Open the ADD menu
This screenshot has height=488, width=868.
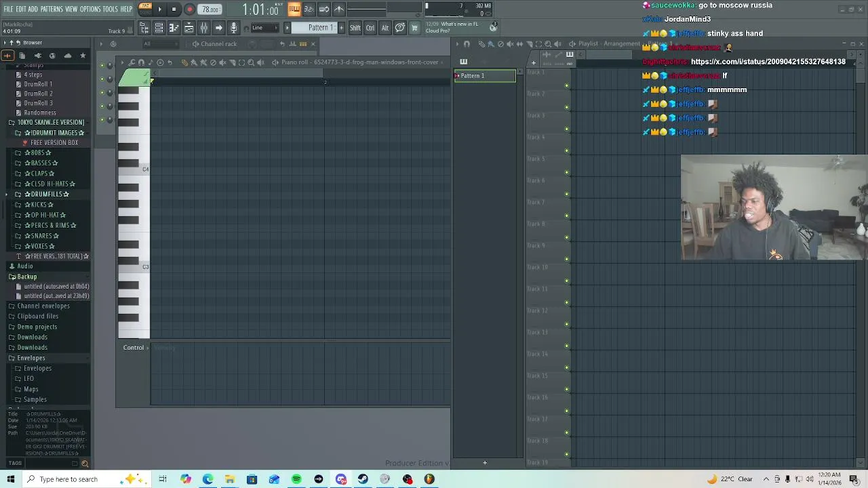[33, 9]
